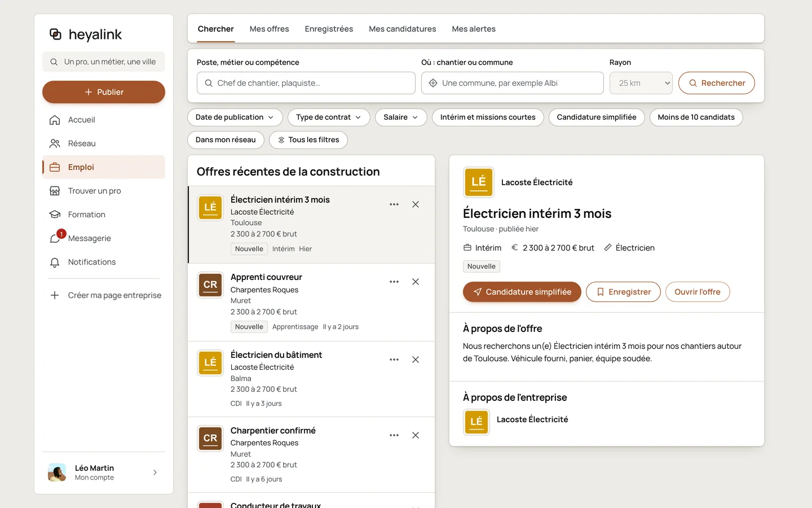Expand the Date de publication dropdown
Viewport: 812px width, 508px height.
pos(235,117)
